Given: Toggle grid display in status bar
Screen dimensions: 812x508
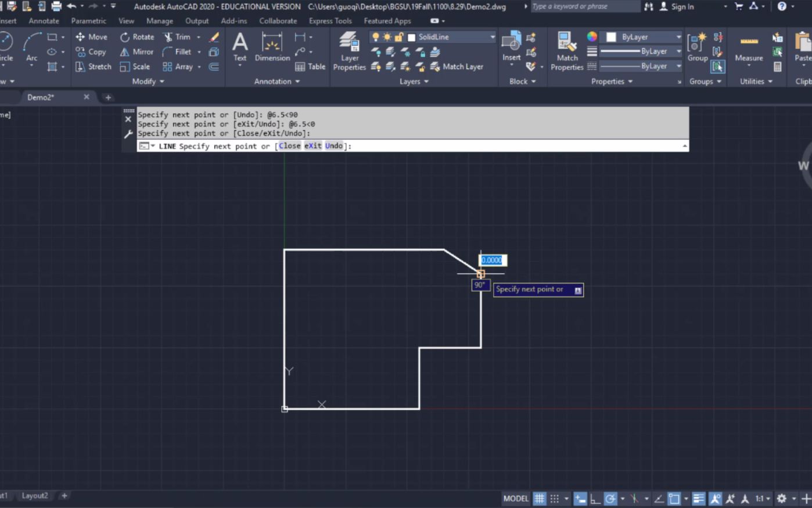Looking at the screenshot, I should pyautogui.click(x=539, y=498).
